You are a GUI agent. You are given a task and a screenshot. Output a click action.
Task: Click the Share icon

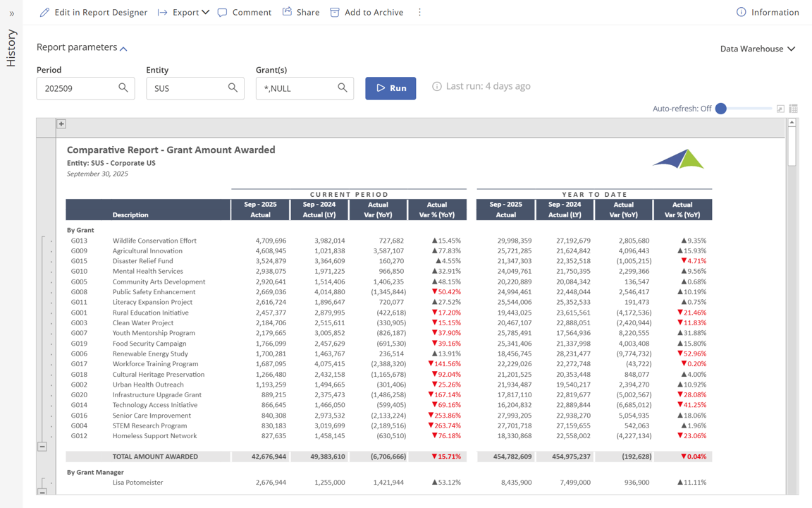tap(287, 11)
